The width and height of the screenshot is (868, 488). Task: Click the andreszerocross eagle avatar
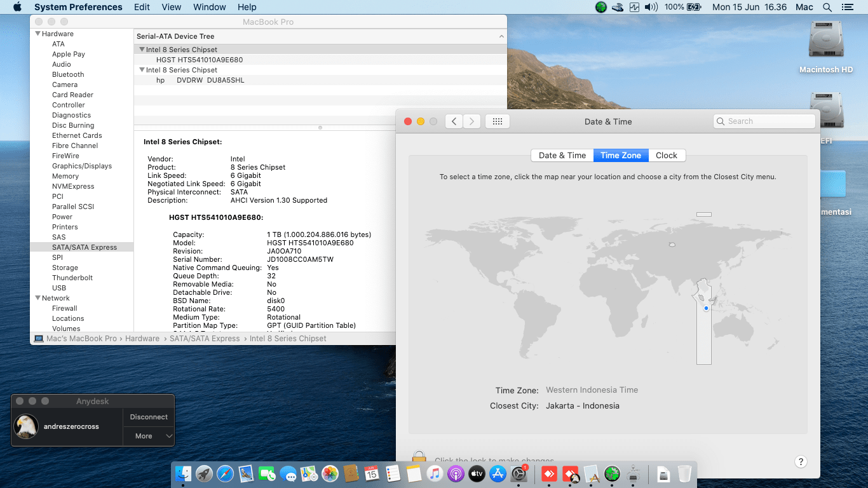click(x=27, y=426)
